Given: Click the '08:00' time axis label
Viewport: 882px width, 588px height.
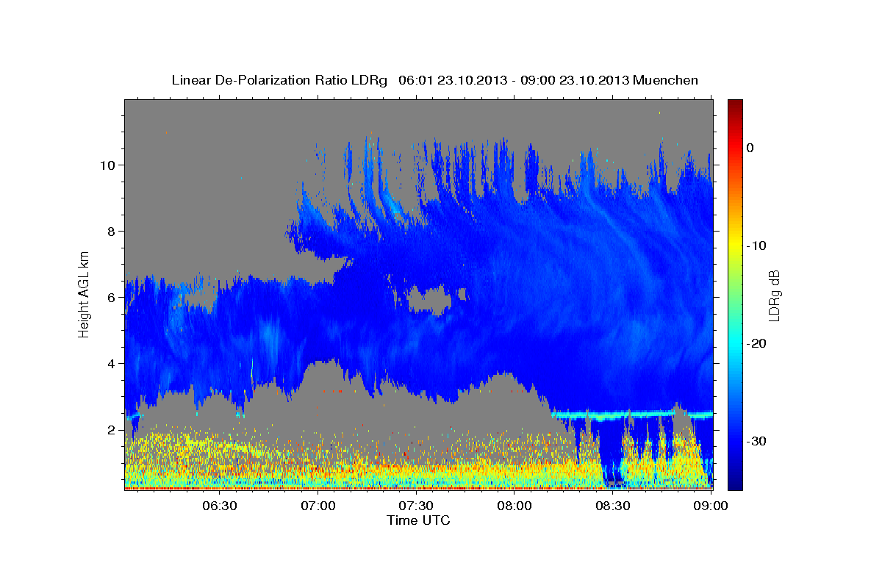Looking at the screenshot, I should [x=514, y=506].
